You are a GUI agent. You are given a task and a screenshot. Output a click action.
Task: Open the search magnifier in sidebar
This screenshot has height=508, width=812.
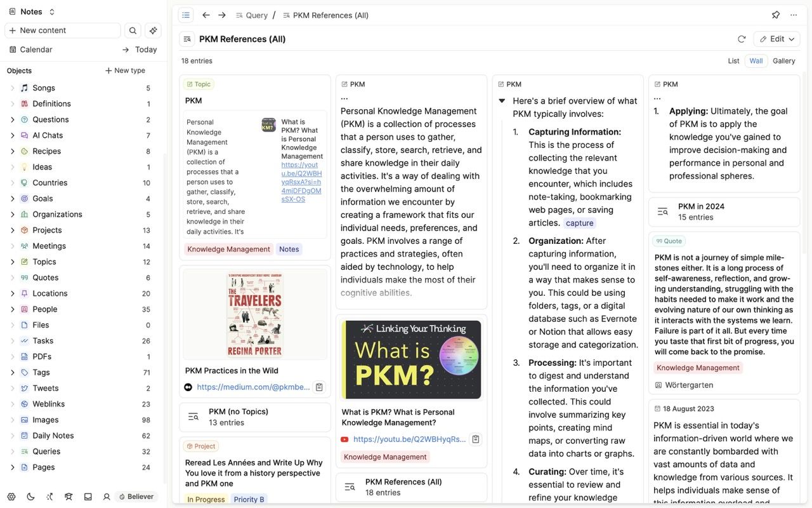coord(133,30)
